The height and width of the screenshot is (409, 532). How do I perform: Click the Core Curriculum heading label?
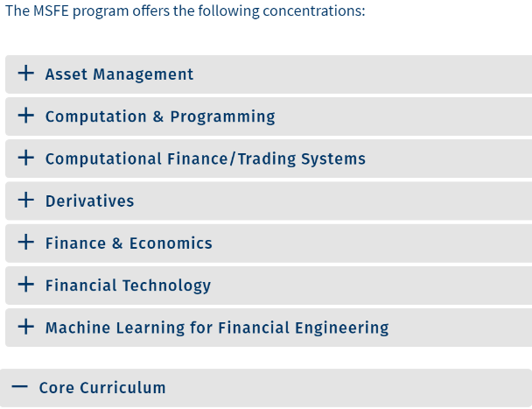click(x=102, y=387)
